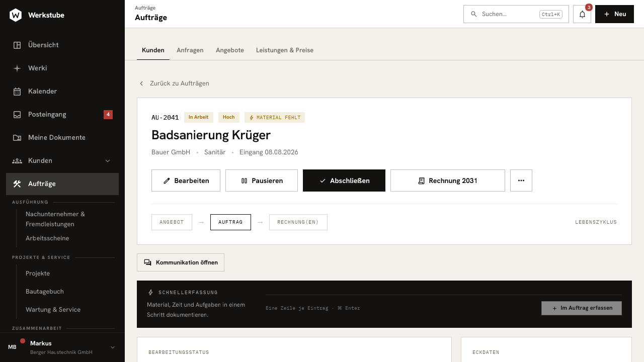Click the notification bell icon
This screenshot has width=644, height=362.
click(x=582, y=14)
